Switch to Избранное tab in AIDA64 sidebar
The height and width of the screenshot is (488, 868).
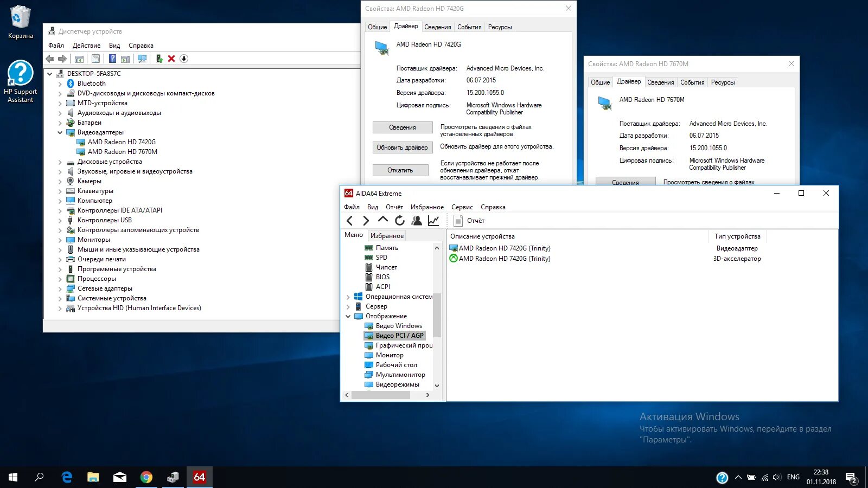tap(387, 236)
